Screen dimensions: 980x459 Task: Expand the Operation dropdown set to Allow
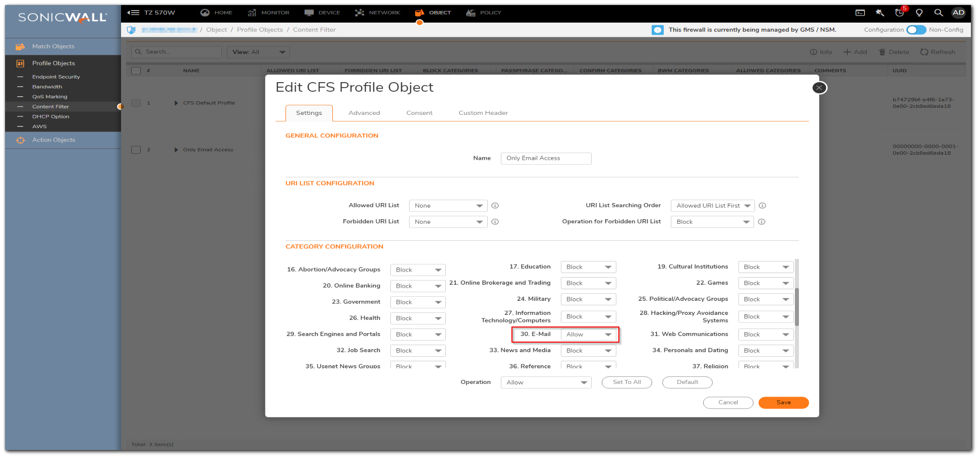546,382
